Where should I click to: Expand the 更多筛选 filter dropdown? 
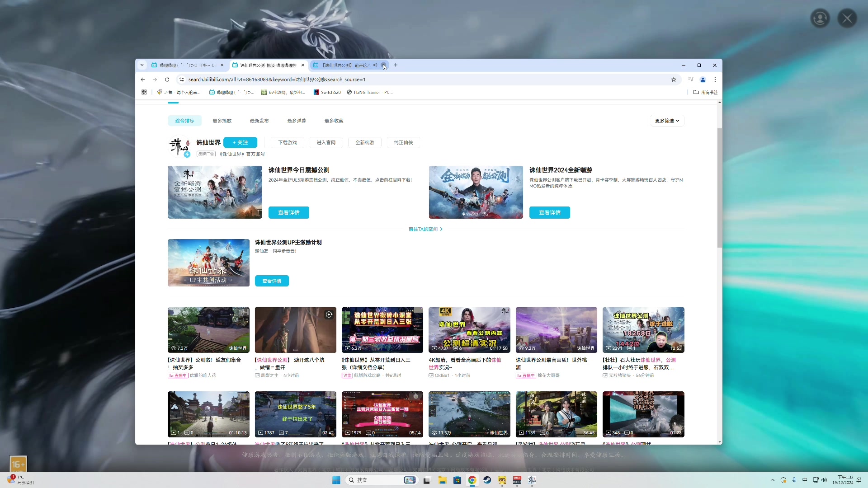click(667, 121)
